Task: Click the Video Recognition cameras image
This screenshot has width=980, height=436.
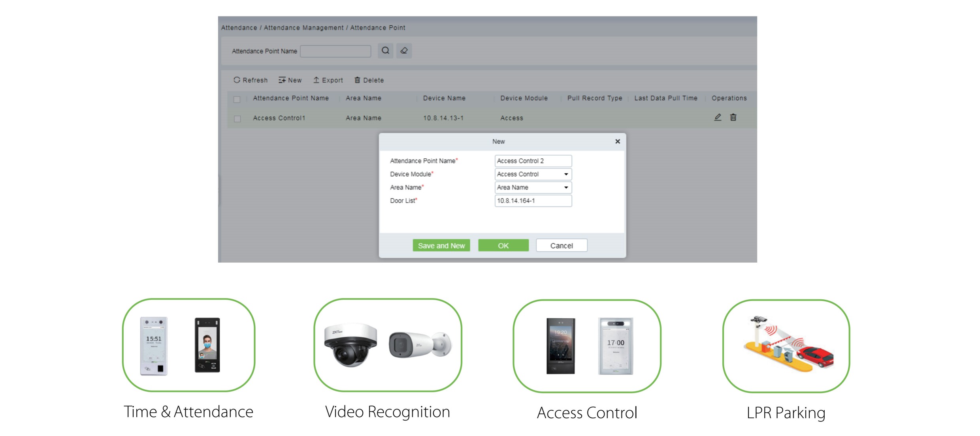Action: coord(388,345)
